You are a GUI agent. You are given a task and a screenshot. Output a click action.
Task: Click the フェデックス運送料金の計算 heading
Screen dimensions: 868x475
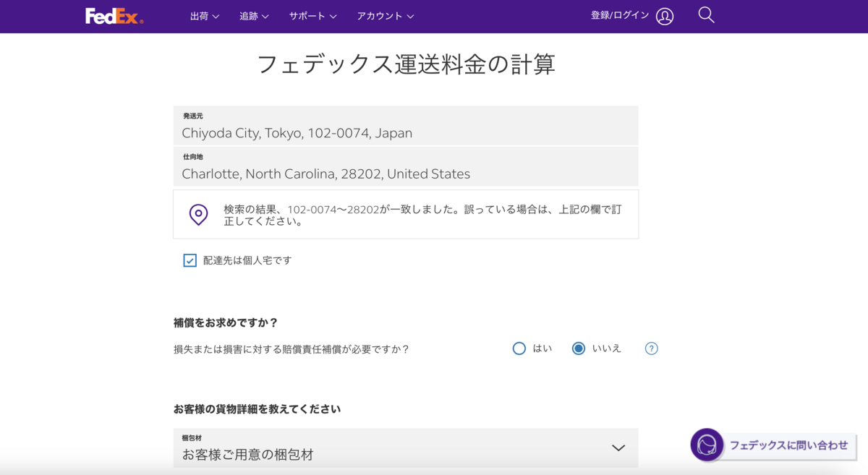(x=406, y=64)
